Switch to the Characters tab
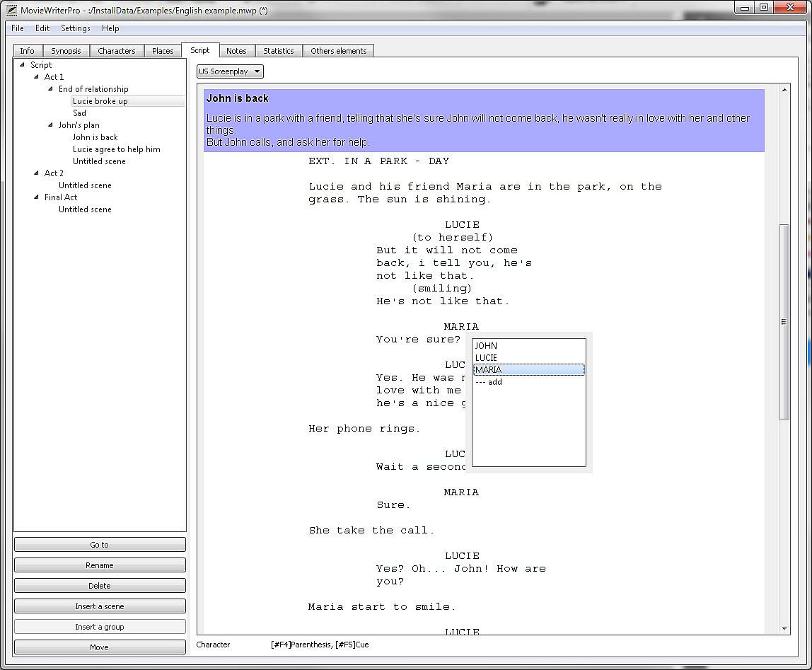 coord(116,51)
